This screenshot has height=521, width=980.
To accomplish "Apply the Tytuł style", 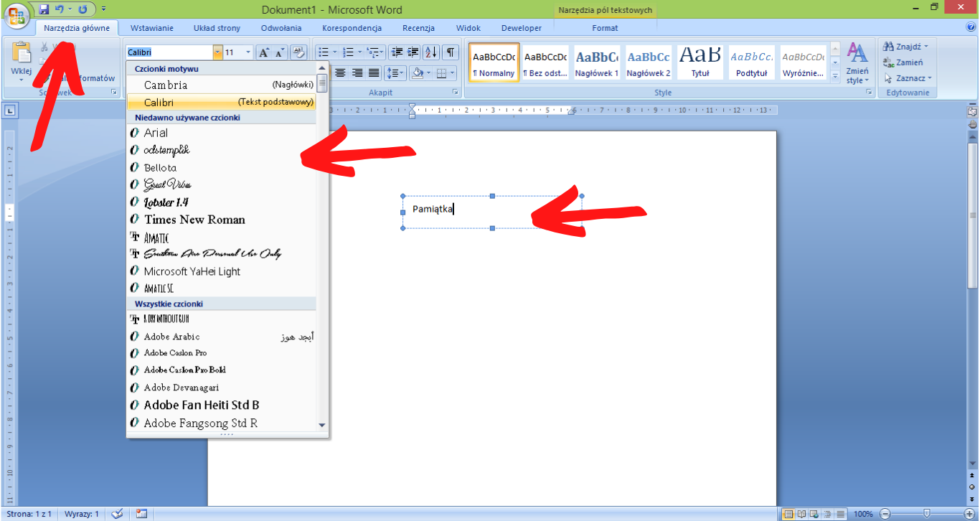I will [700, 62].
